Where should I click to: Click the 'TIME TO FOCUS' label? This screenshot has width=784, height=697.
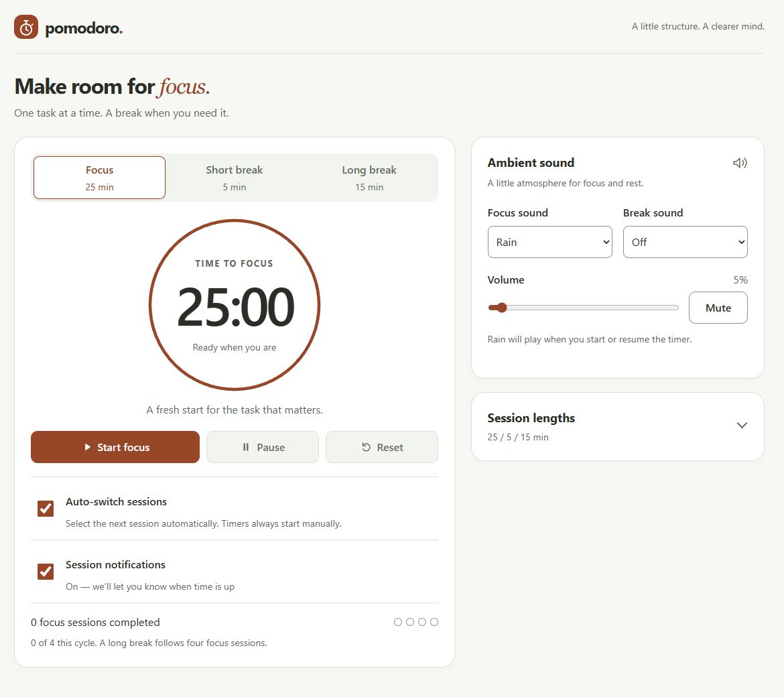point(234,263)
